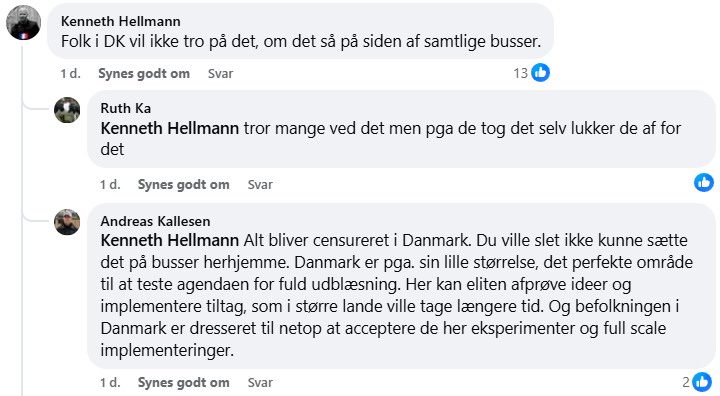The width and height of the screenshot is (720, 396).
Task: Reply to Ruth Ka's comment with Svar
Action: pos(260,185)
